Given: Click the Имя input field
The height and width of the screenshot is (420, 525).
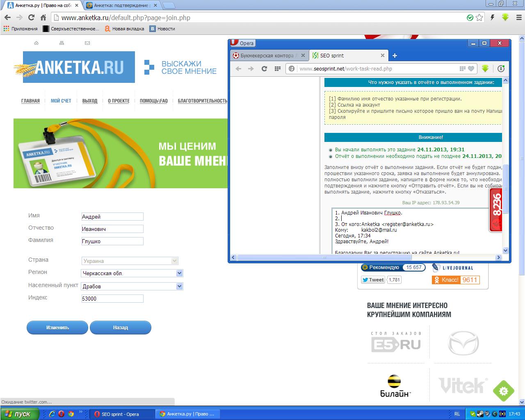Looking at the screenshot, I should (112, 217).
